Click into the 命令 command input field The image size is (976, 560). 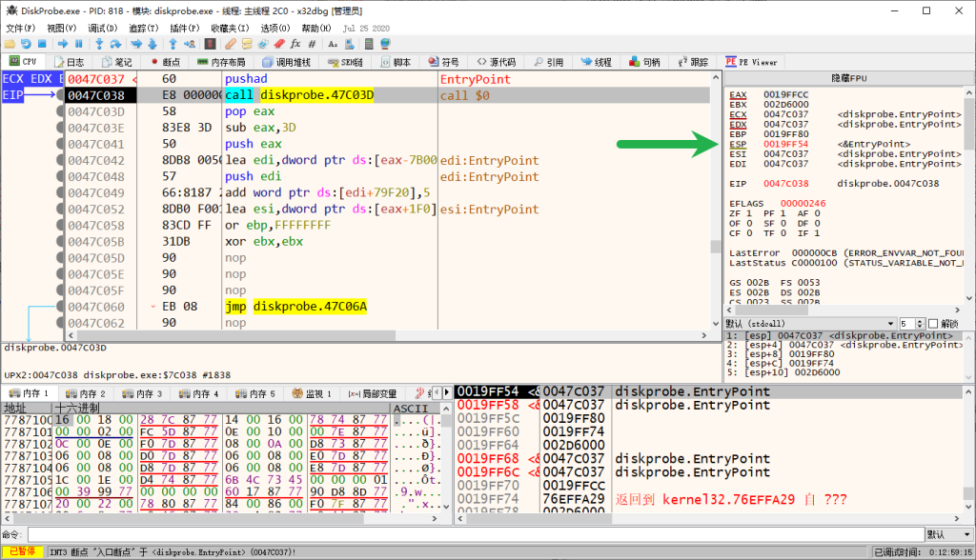tap(477, 534)
